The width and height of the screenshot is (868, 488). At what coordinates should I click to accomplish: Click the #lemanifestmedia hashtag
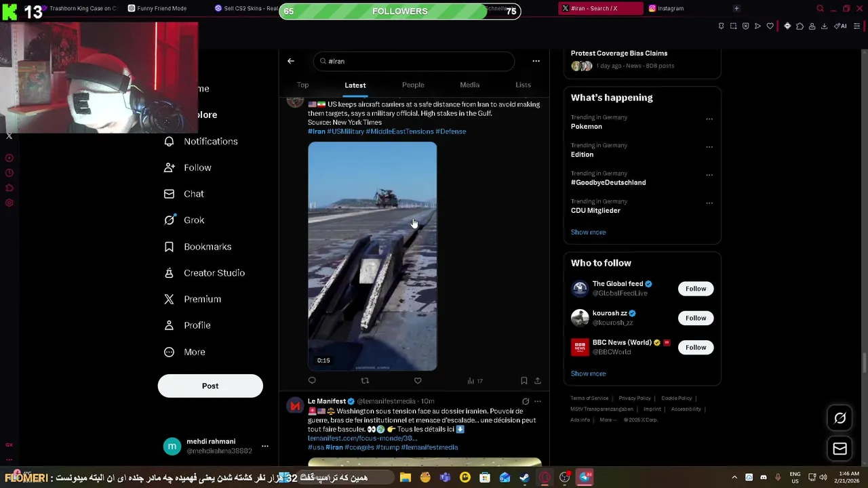click(429, 447)
